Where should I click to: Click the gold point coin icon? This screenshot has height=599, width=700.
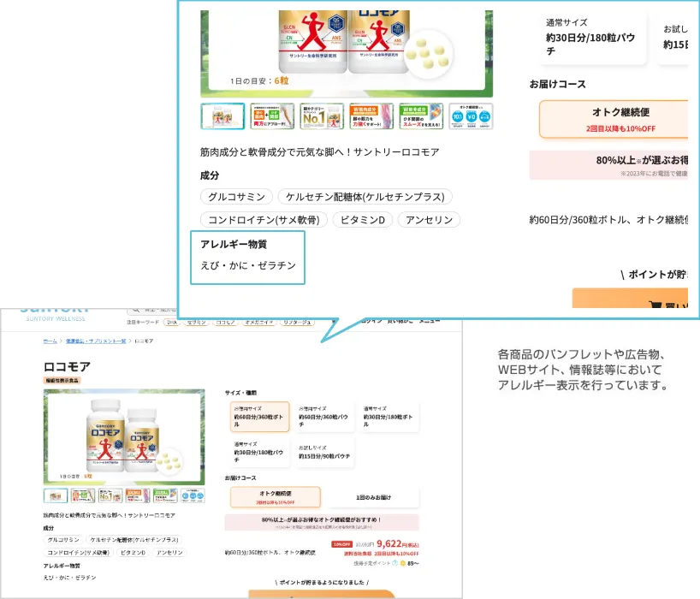tap(403, 563)
